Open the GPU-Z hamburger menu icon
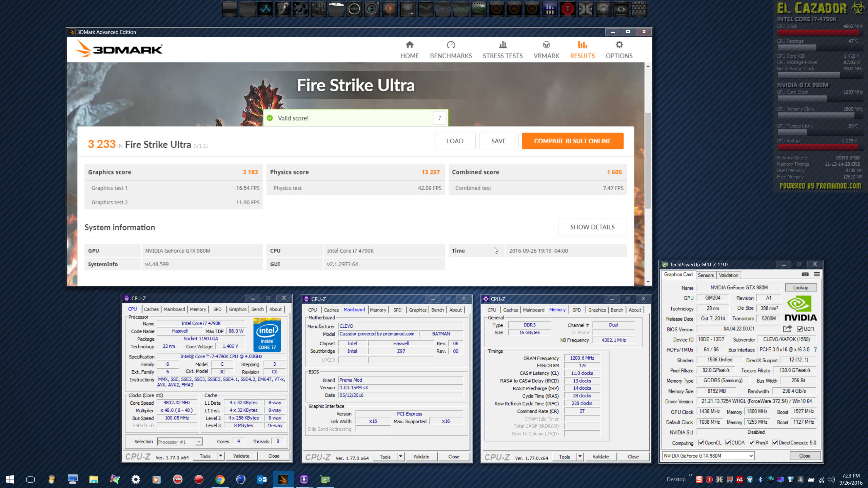Viewport: 868px width, 488px height. [817, 274]
